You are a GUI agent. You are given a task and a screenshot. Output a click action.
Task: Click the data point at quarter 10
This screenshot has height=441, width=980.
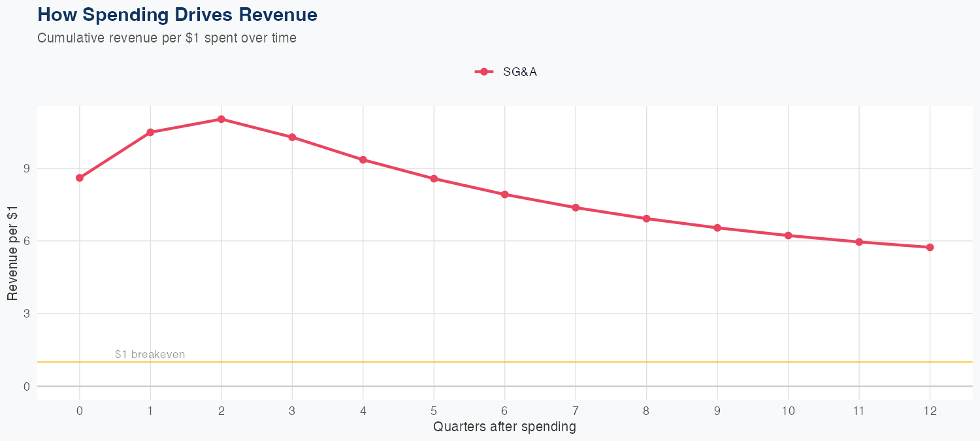point(788,235)
